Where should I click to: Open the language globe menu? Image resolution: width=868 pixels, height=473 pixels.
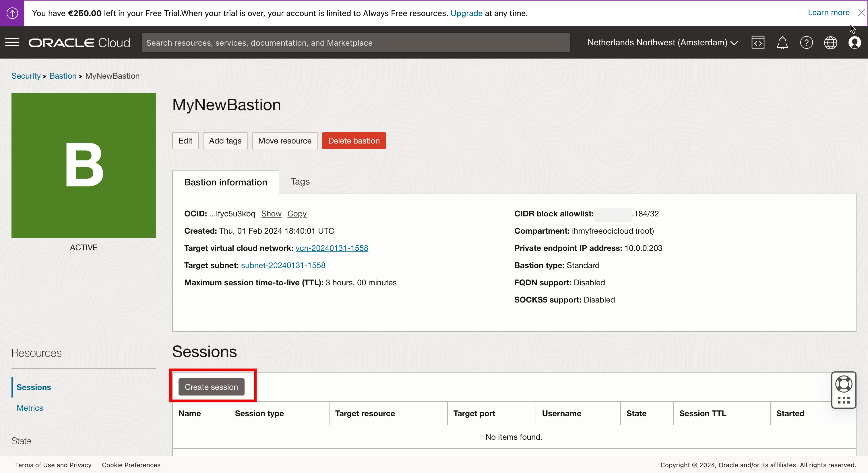[x=830, y=43]
